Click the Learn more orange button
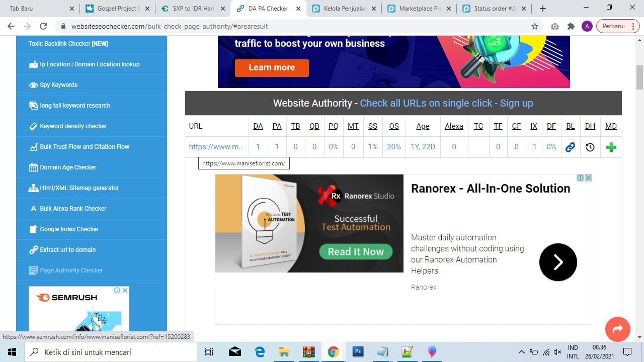This screenshot has height=362, width=644. (272, 67)
